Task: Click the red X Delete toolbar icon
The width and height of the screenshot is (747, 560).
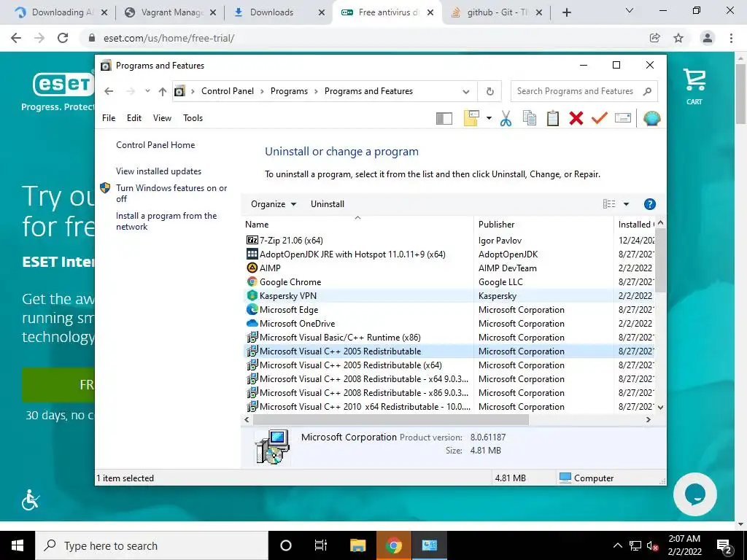Action: (576, 118)
